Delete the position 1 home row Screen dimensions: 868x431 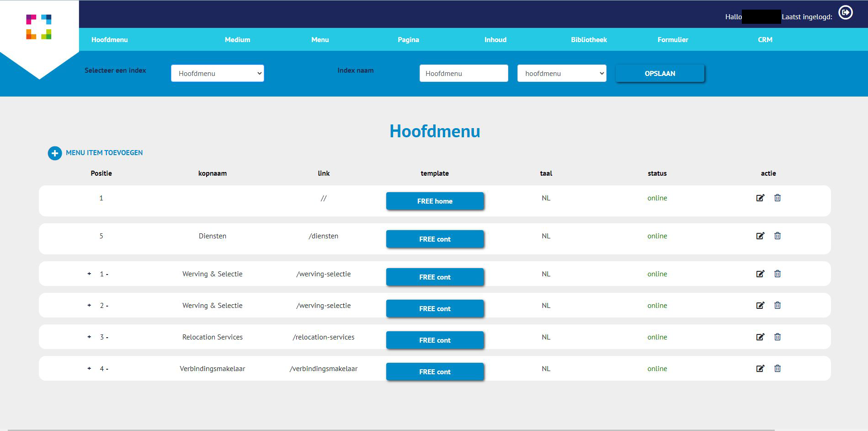click(777, 198)
